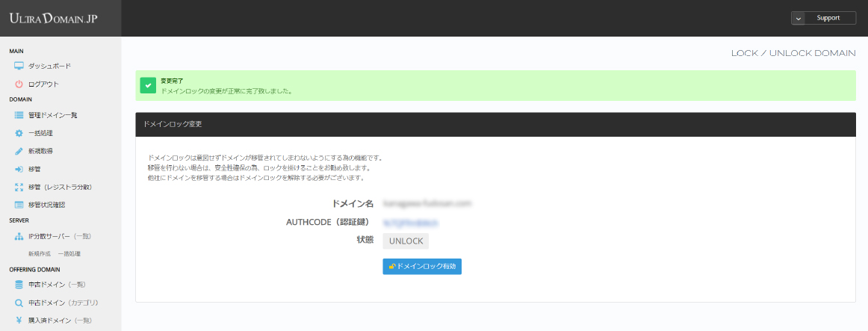Open the Support dropdown arrow
Screen dimensions: 868x331
point(799,18)
